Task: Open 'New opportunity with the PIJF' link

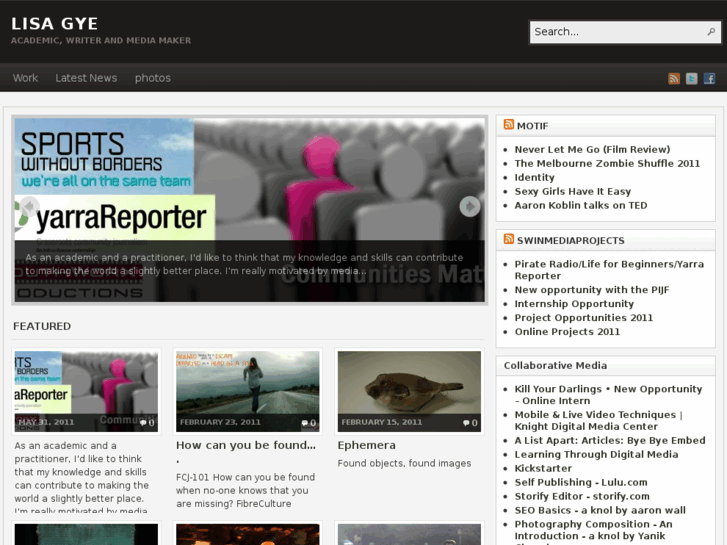Action: pos(592,289)
